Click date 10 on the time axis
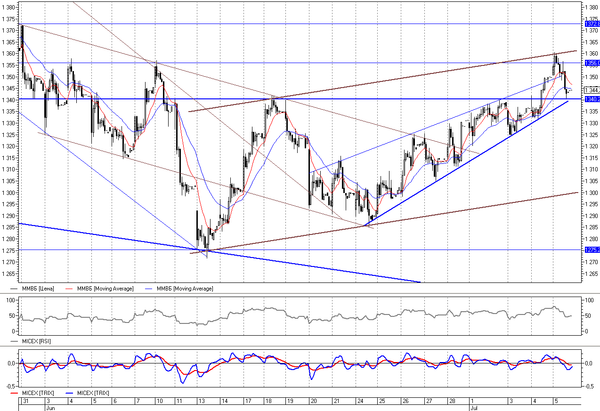 160,401
